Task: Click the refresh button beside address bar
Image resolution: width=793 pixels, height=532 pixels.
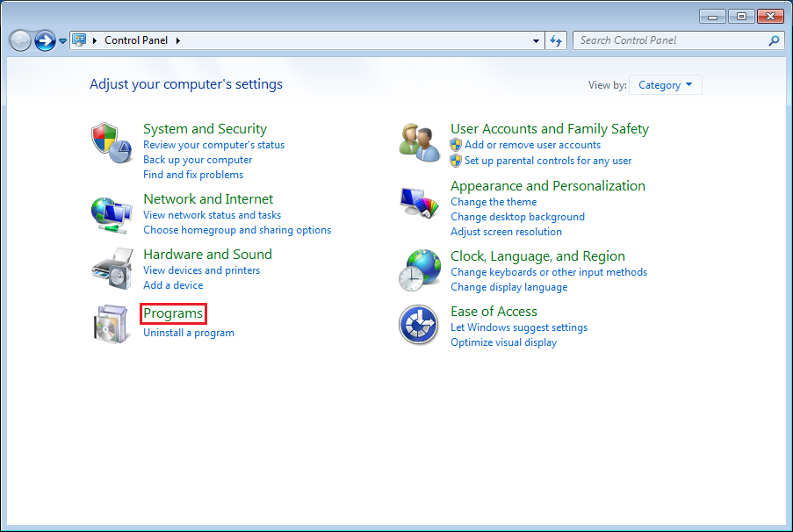Action: (556, 40)
